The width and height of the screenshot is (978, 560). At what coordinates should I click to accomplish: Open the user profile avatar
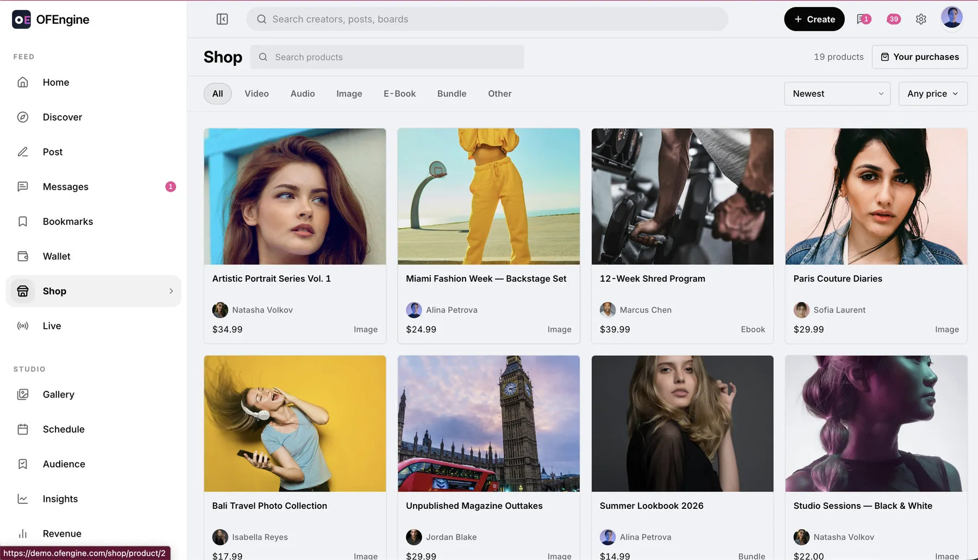(x=951, y=17)
